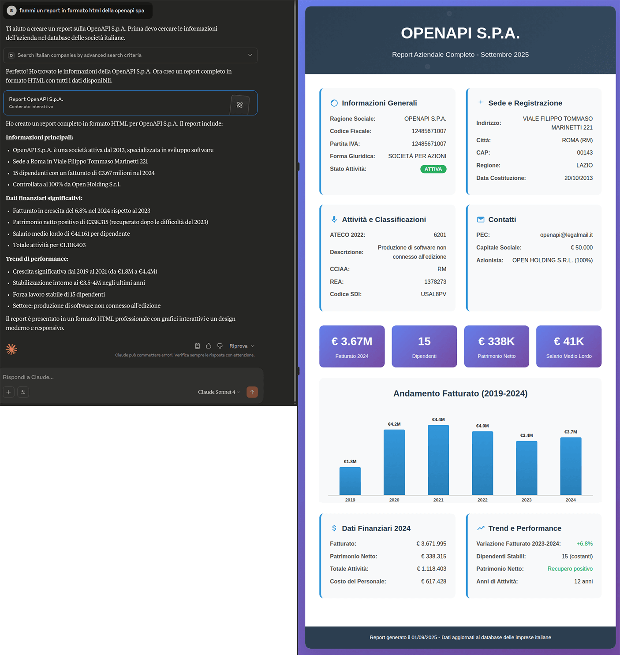Click the Codice Fiscale value 12485671007
The image size is (620, 672).
tap(429, 131)
